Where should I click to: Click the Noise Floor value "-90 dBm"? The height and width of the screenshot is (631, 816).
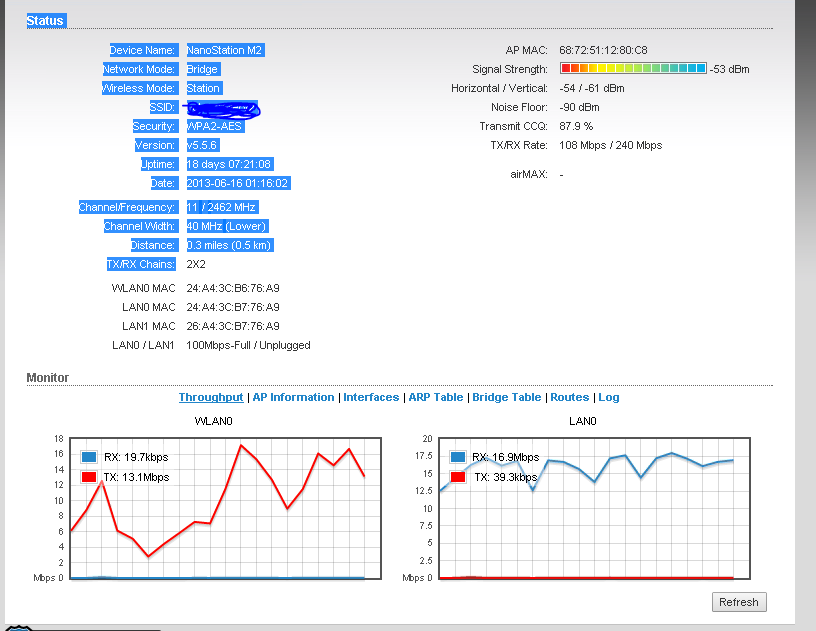click(x=580, y=107)
